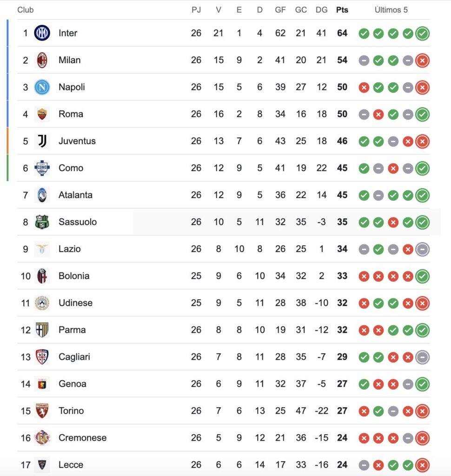
Task: Click Lazio's latest match draw indicator
Action: click(422, 249)
